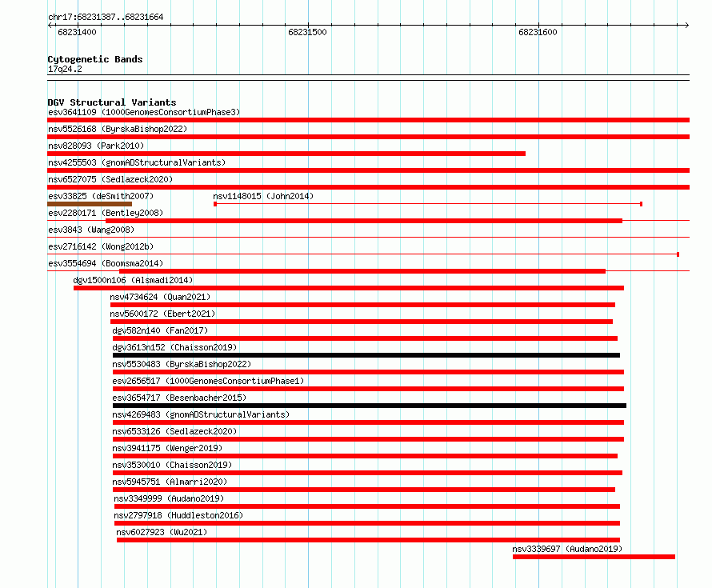Open esv2716142 (Wong2012b) variant label
The width and height of the screenshot is (712, 588).
tap(101, 246)
